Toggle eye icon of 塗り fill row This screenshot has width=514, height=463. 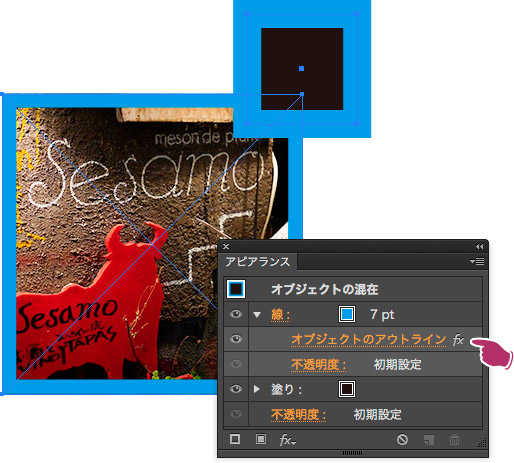[x=236, y=389]
